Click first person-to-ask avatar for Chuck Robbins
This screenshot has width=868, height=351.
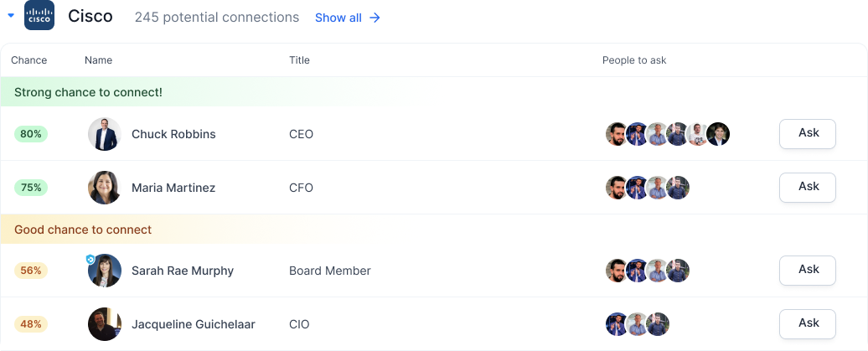click(617, 134)
